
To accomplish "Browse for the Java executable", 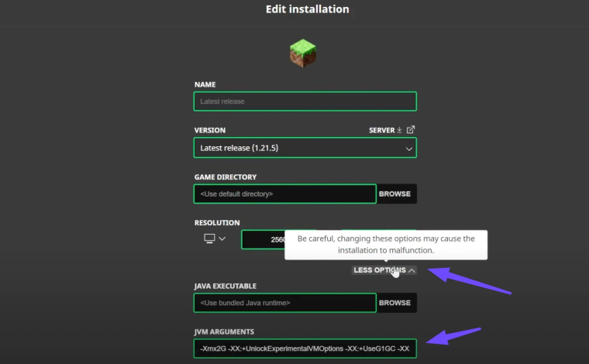I will pos(396,303).
